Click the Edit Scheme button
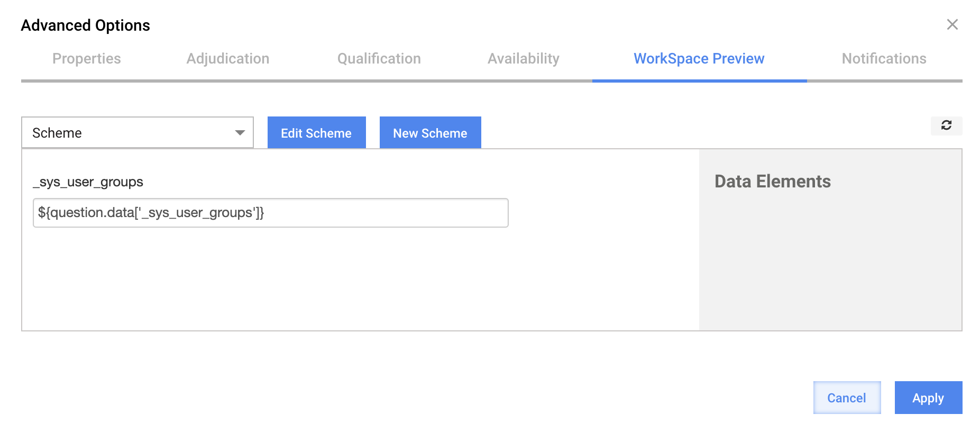 click(316, 132)
